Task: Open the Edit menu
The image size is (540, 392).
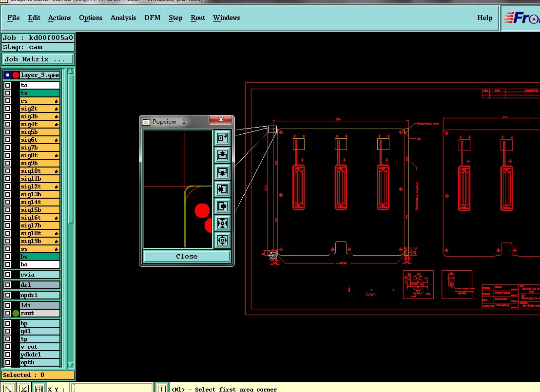Action: (x=34, y=18)
